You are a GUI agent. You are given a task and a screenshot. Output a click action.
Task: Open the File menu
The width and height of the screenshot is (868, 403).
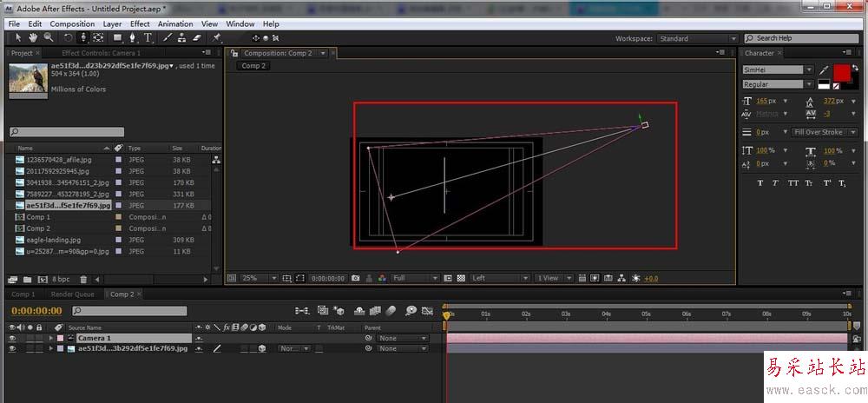14,23
